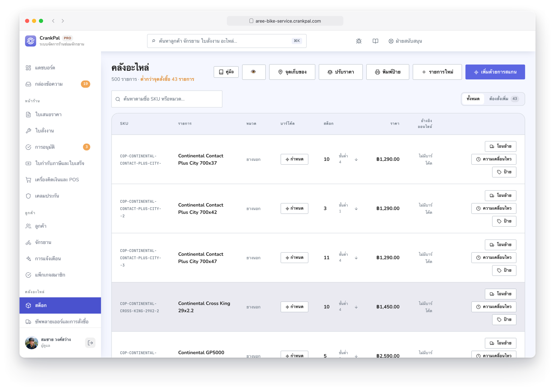The image size is (555, 392).
Task: Click the คู่มือ button
Action: (x=226, y=72)
